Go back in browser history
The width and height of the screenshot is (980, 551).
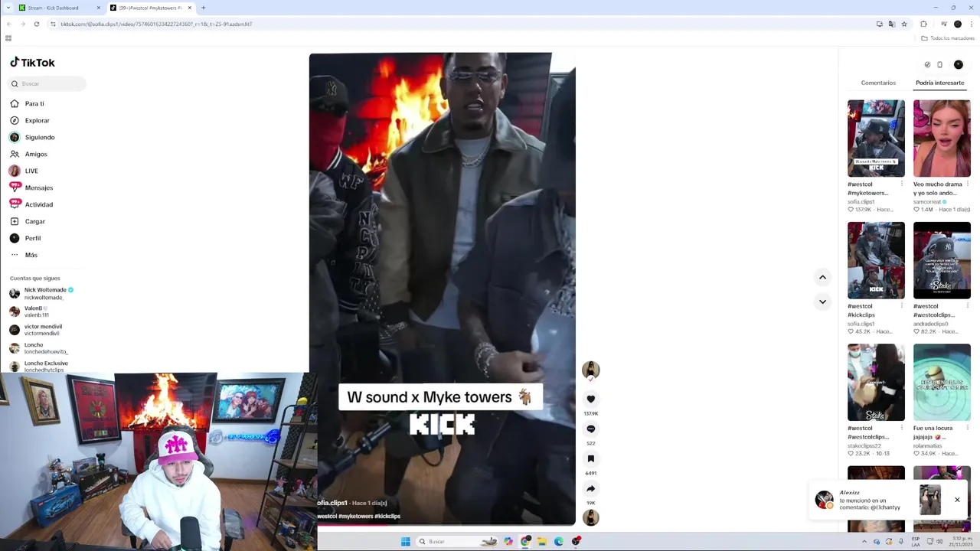coord(8,24)
